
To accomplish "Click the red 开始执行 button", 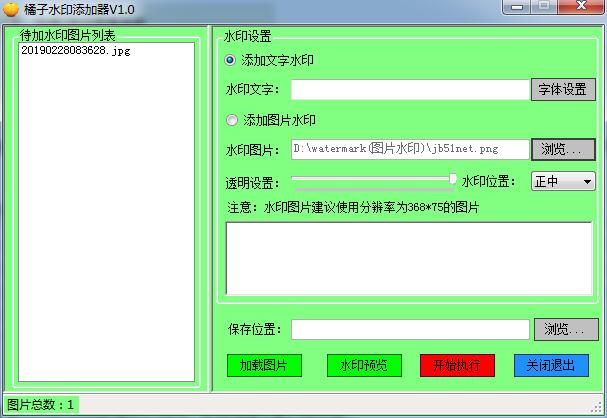I will (x=458, y=365).
